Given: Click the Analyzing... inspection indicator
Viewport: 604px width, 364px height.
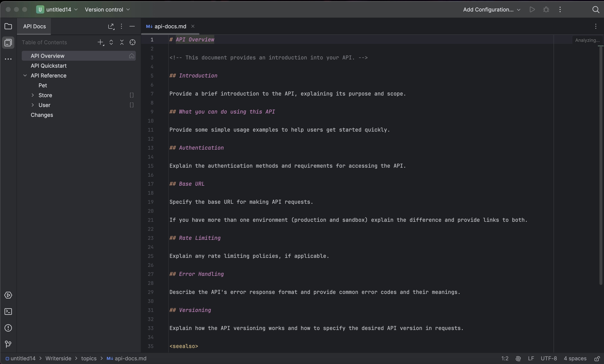Looking at the screenshot, I should click(587, 40).
